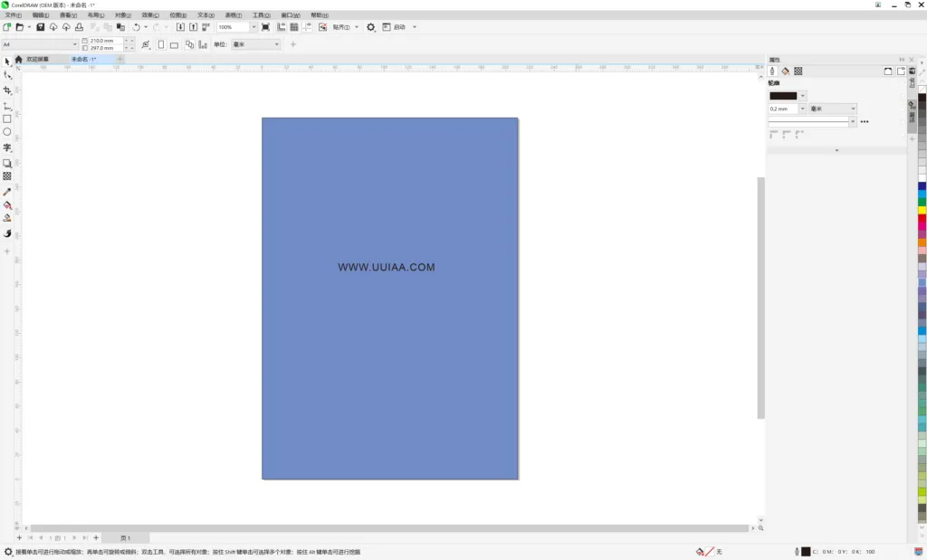Open the 文本 menu

click(205, 15)
